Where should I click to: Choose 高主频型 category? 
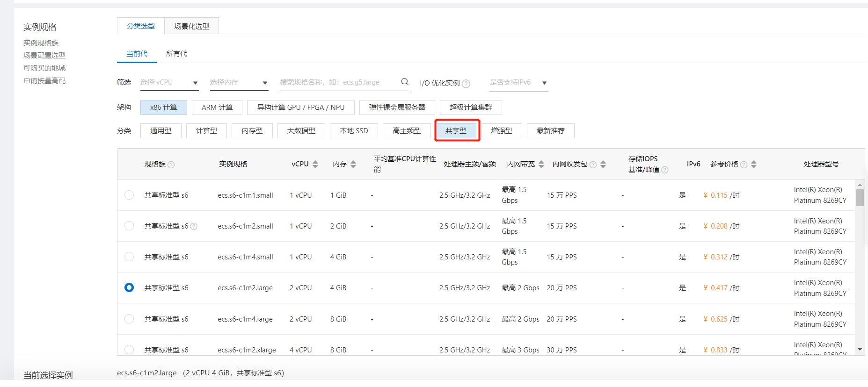(x=407, y=131)
